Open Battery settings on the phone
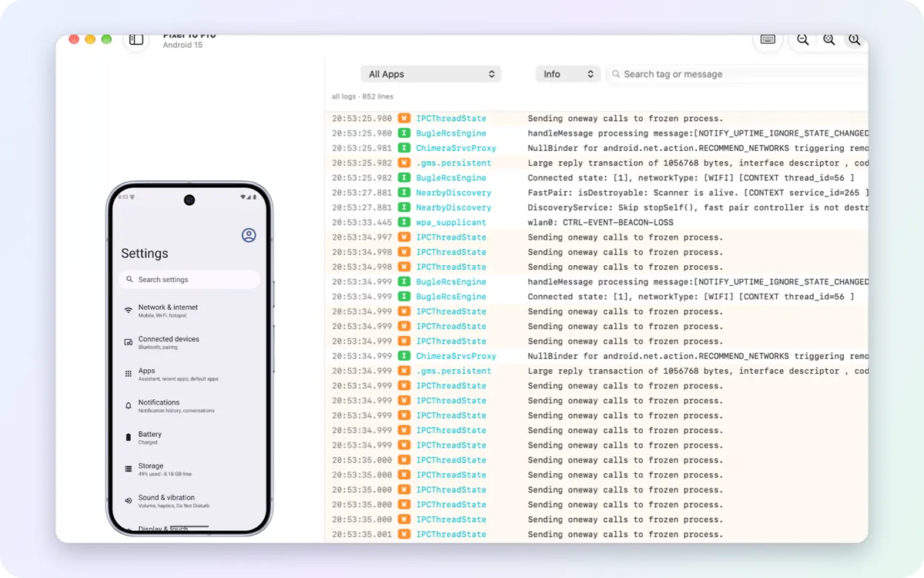The image size is (924, 578). pos(189,437)
